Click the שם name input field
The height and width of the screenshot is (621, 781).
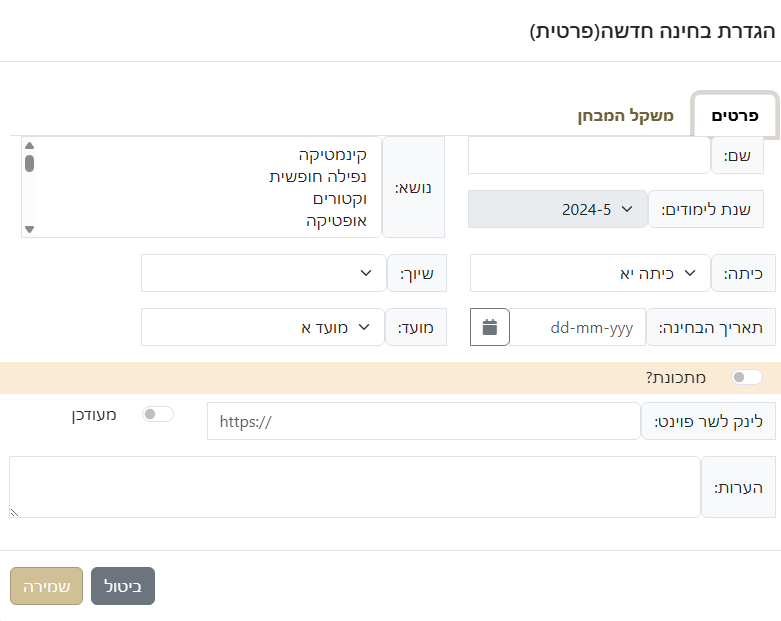coord(588,156)
